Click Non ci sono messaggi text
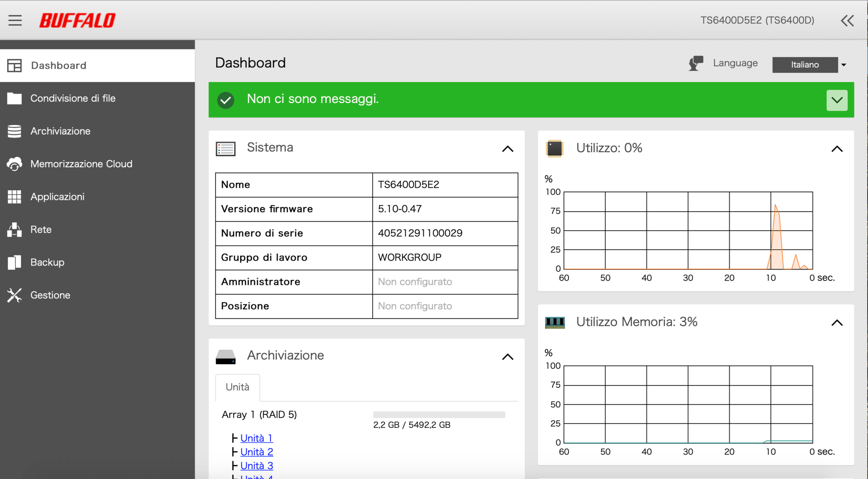This screenshot has width=868, height=479. pyautogui.click(x=312, y=99)
